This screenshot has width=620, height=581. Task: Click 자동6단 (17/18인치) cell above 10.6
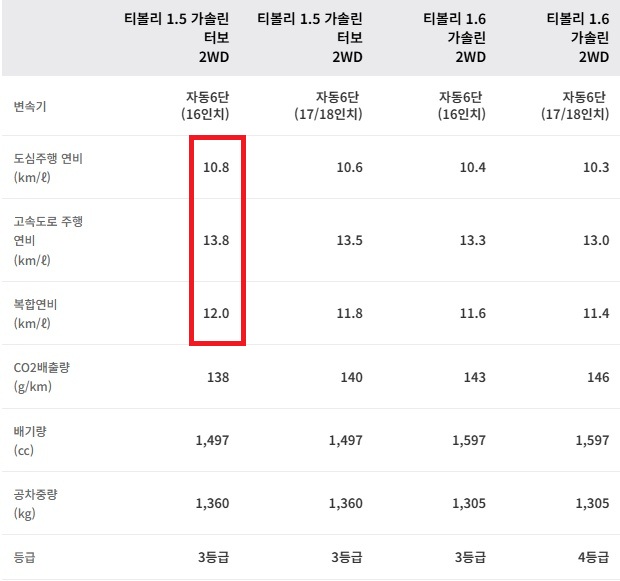click(328, 106)
